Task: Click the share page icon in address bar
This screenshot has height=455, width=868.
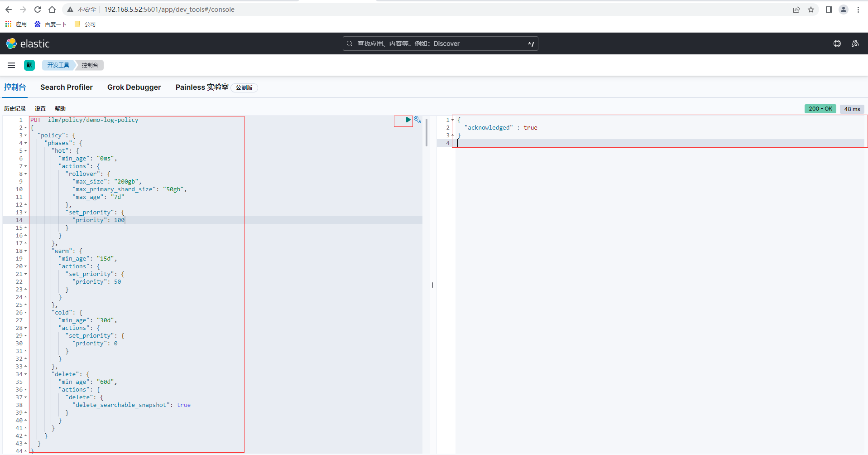Action: coord(796,10)
